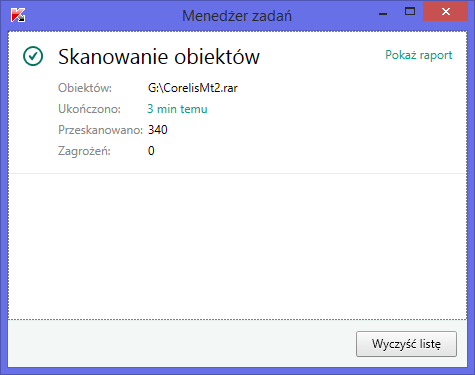Click the Przeskanowano: label
The height and width of the screenshot is (375, 475).
(x=100, y=130)
